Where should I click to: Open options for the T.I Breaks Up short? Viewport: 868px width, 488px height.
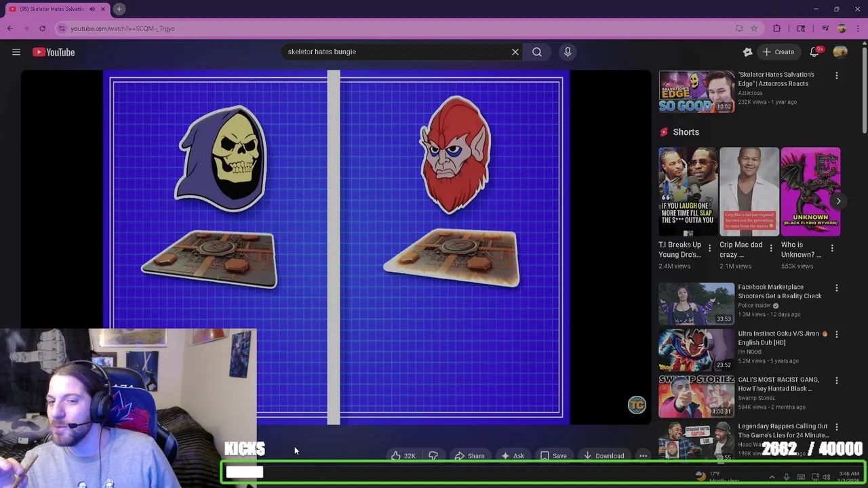[x=709, y=248]
